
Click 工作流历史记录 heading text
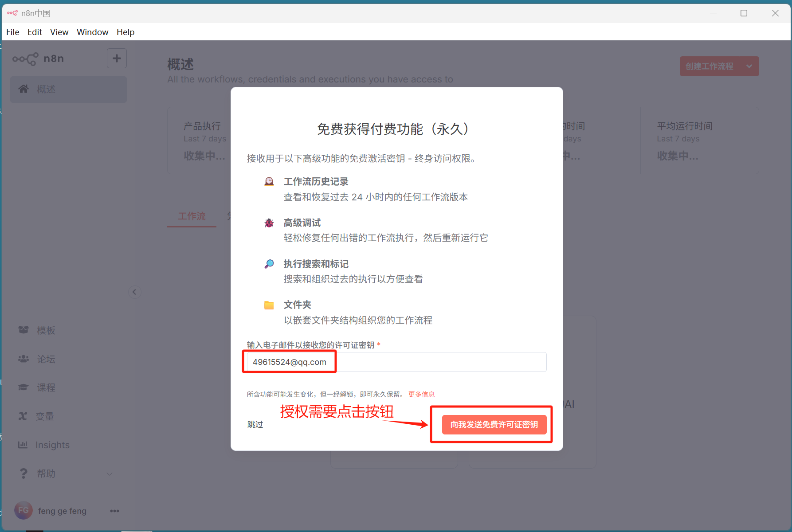[x=316, y=181]
